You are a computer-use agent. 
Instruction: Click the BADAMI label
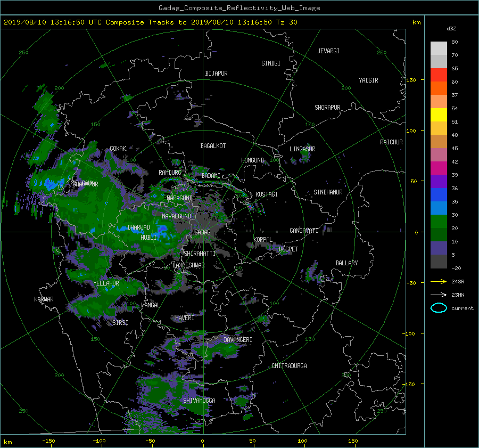pyautogui.click(x=211, y=176)
